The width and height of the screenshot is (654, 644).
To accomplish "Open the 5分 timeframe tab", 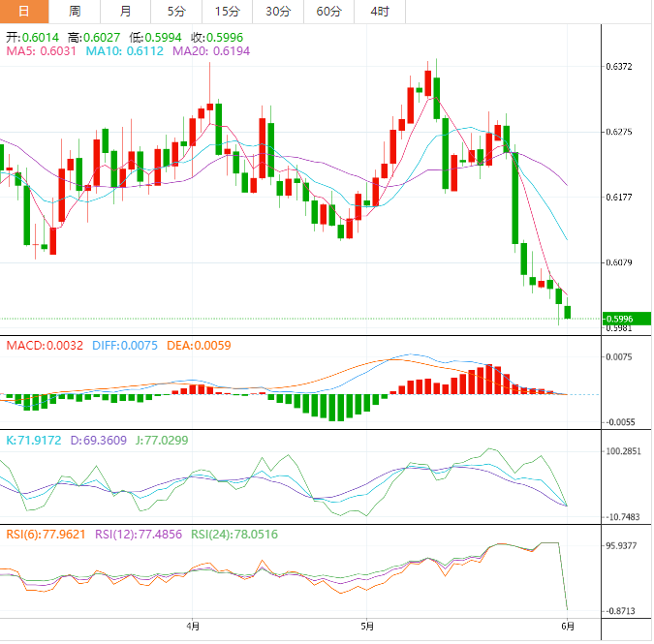I will (x=175, y=12).
